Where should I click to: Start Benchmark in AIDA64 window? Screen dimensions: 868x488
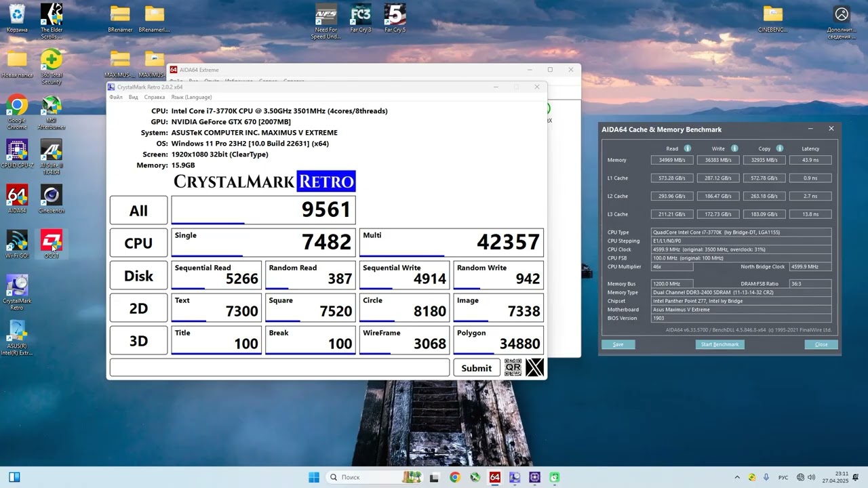click(x=719, y=344)
